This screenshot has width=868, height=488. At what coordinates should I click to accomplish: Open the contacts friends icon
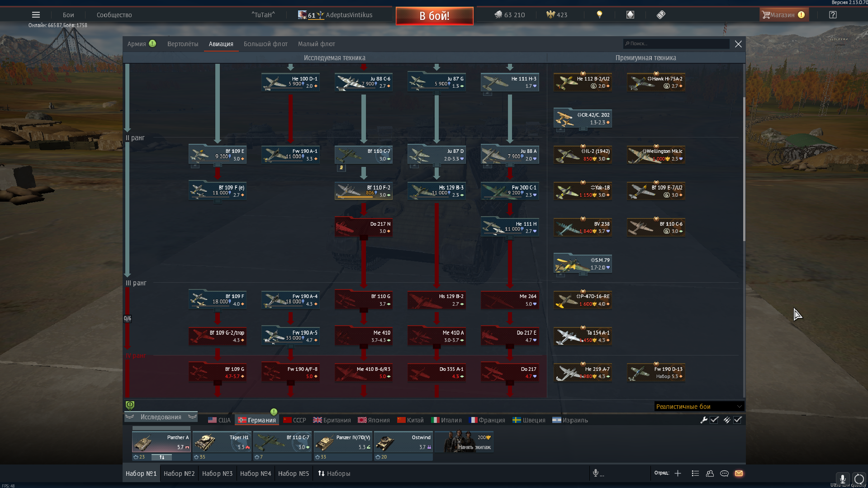coord(710,473)
